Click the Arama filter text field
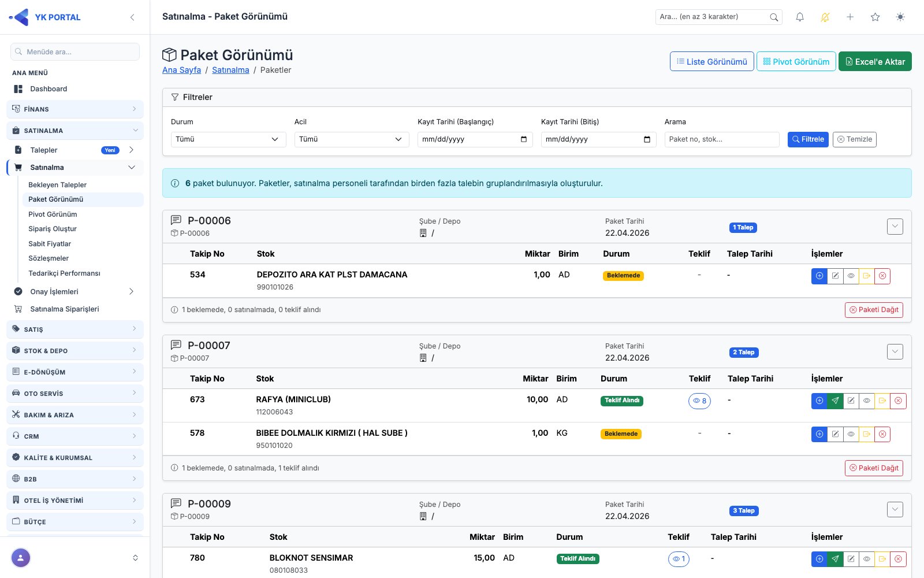The width and height of the screenshot is (924, 578). pyautogui.click(x=722, y=139)
